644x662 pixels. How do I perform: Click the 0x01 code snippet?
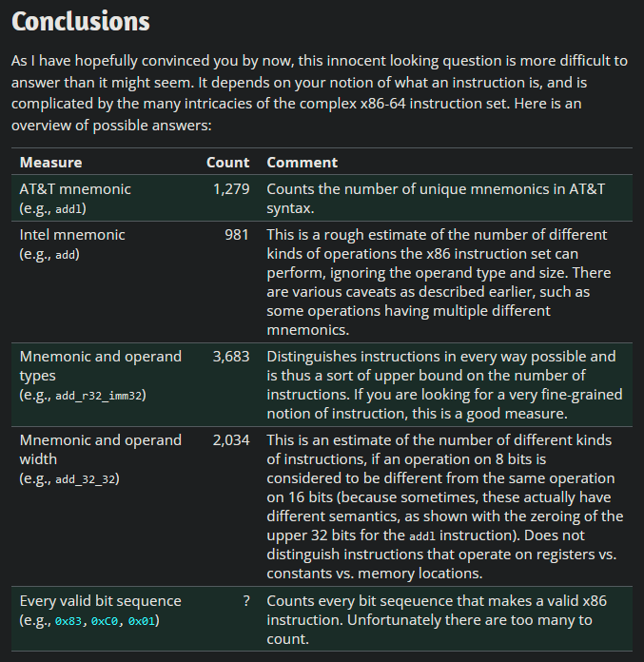pyautogui.click(x=144, y=621)
